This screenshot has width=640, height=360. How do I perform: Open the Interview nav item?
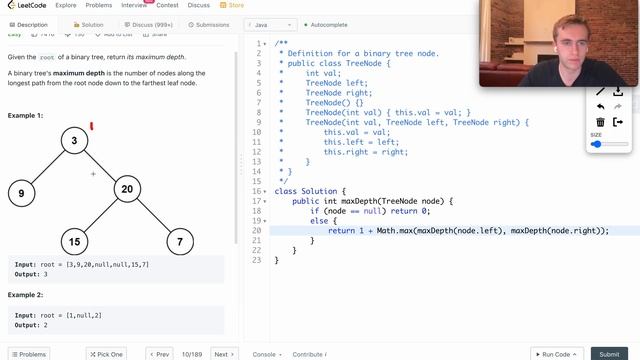click(x=134, y=5)
